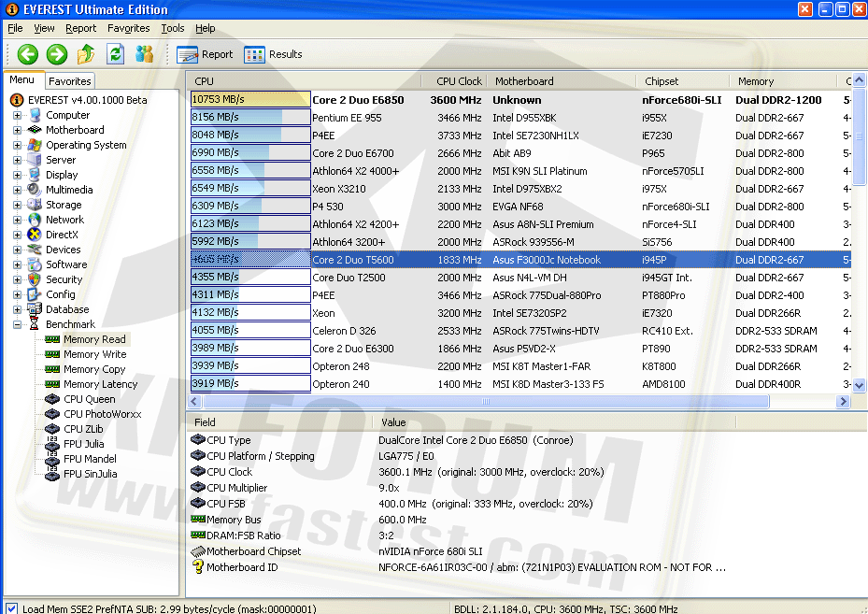This screenshot has height=614, width=868.
Task: Click the vertical scrollbar down arrow
Action: (x=860, y=385)
